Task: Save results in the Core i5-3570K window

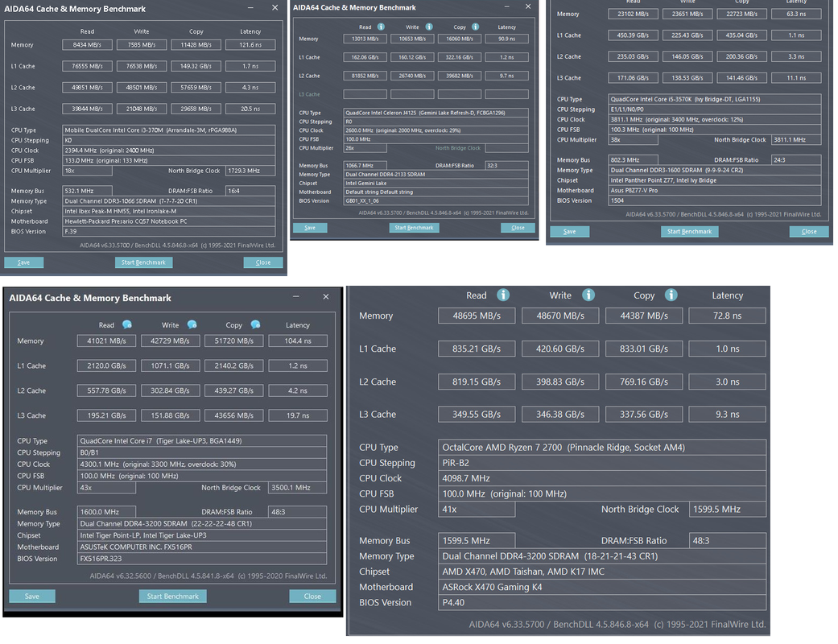Action: click(x=570, y=231)
